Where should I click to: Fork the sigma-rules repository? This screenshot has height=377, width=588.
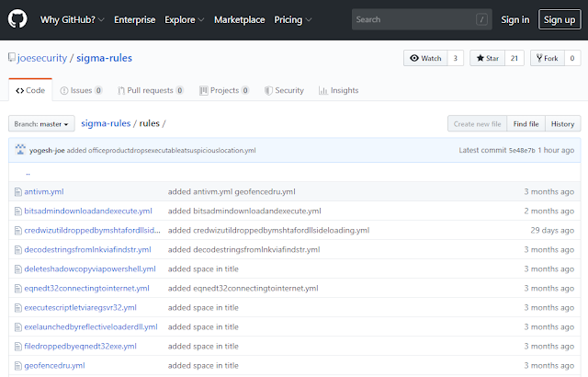click(548, 58)
